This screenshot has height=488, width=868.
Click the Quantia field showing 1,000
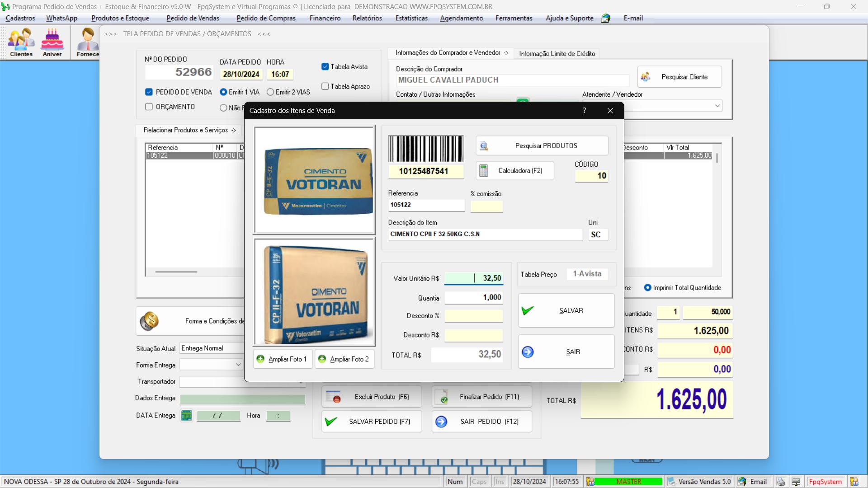(x=474, y=297)
